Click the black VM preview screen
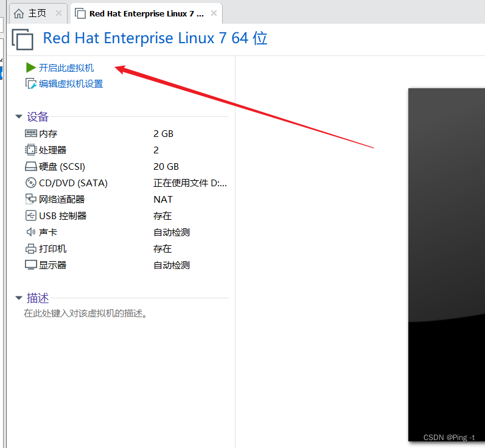Viewport: 485px width, 448px height. [x=447, y=265]
